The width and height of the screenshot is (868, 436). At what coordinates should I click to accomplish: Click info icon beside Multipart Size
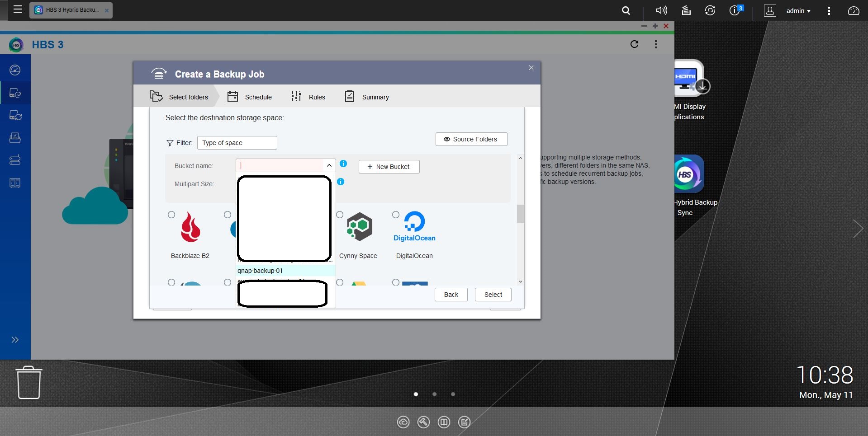coord(341,182)
